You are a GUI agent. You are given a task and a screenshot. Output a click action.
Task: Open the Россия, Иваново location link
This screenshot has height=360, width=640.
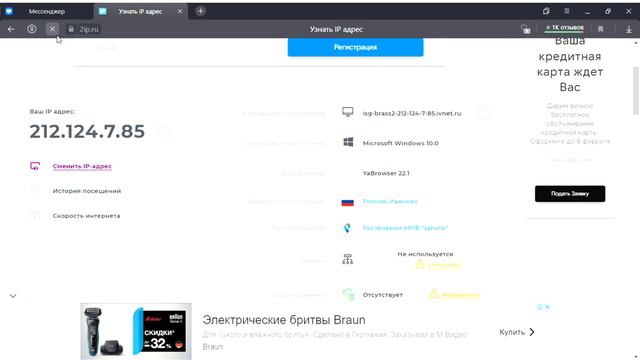click(x=390, y=201)
